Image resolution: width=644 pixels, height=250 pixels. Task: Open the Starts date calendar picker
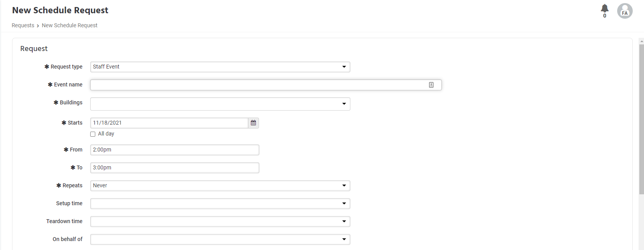click(x=254, y=123)
